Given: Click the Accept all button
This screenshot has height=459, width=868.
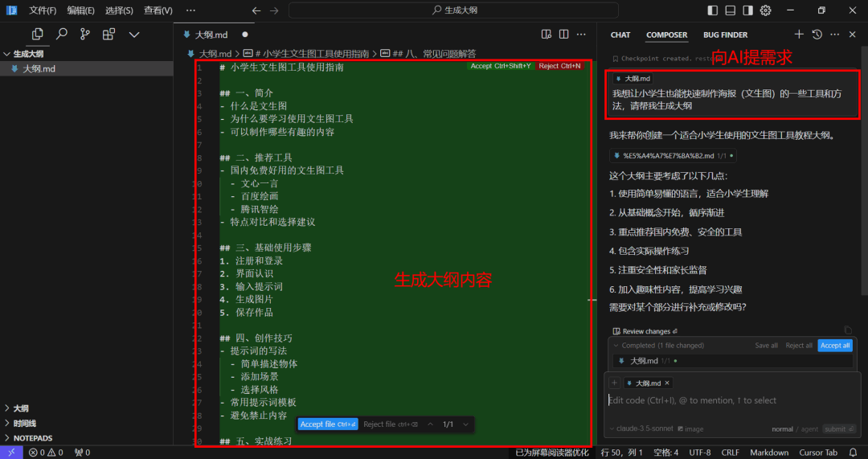Looking at the screenshot, I should click(x=835, y=345).
